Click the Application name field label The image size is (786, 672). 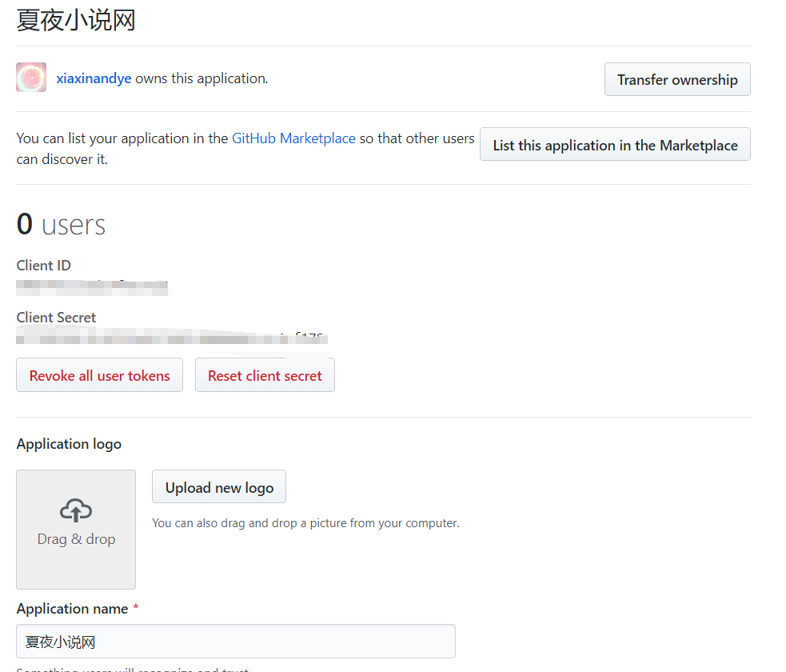(x=72, y=609)
